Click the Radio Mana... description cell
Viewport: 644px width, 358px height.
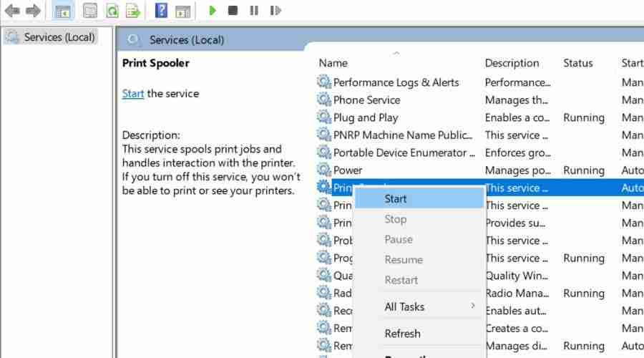tap(517, 294)
